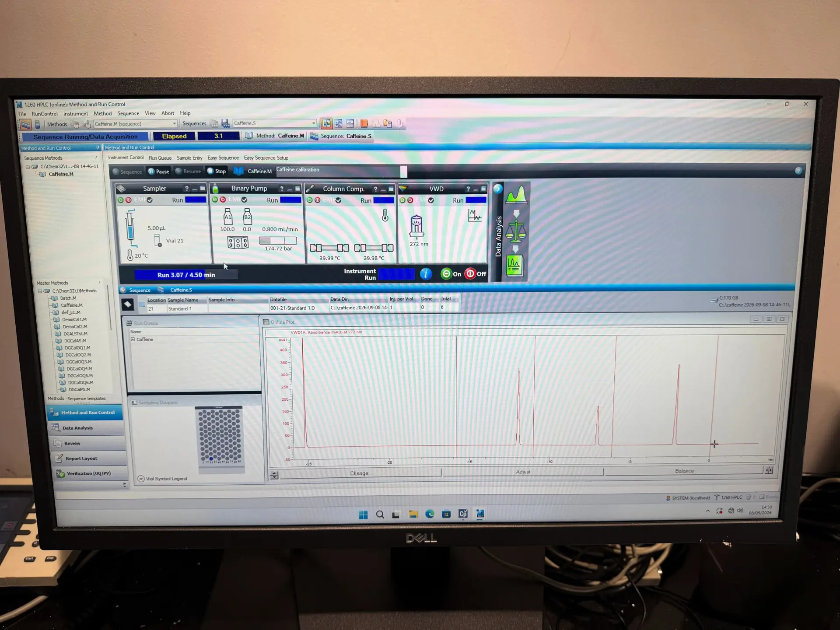Open Windows Start from the taskbar
840x630 pixels.
click(x=363, y=514)
